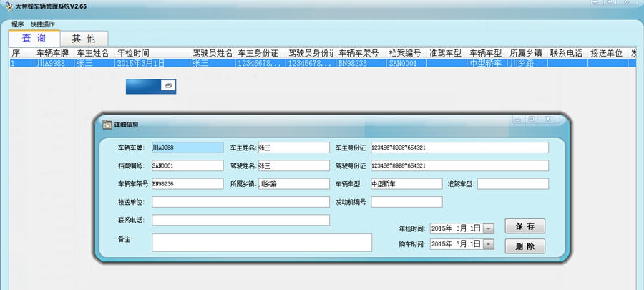Sort by 所属乡镇 column header
The height and width of the screenshot is (290, 644).
click(527, 53)
